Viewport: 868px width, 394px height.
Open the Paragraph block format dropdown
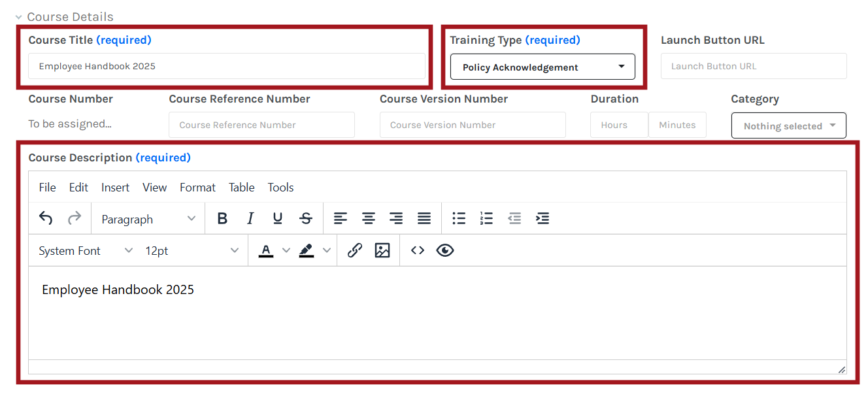tap(148, 219)
